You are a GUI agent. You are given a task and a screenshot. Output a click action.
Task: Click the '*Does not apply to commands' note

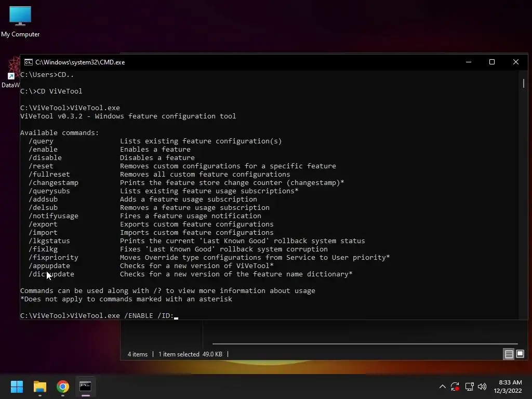[126, 299]
